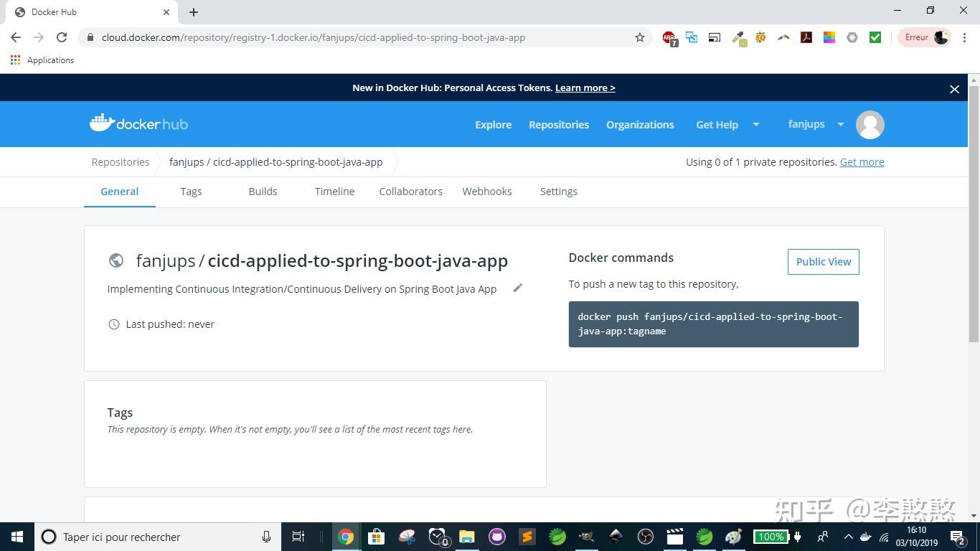Open GIMP from the taskbar
Screen dimensions: 980x551
point(585,537)
